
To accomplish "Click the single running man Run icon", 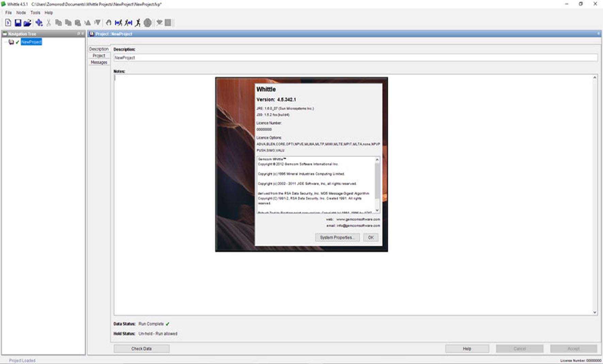I will (x=138, y=23).
